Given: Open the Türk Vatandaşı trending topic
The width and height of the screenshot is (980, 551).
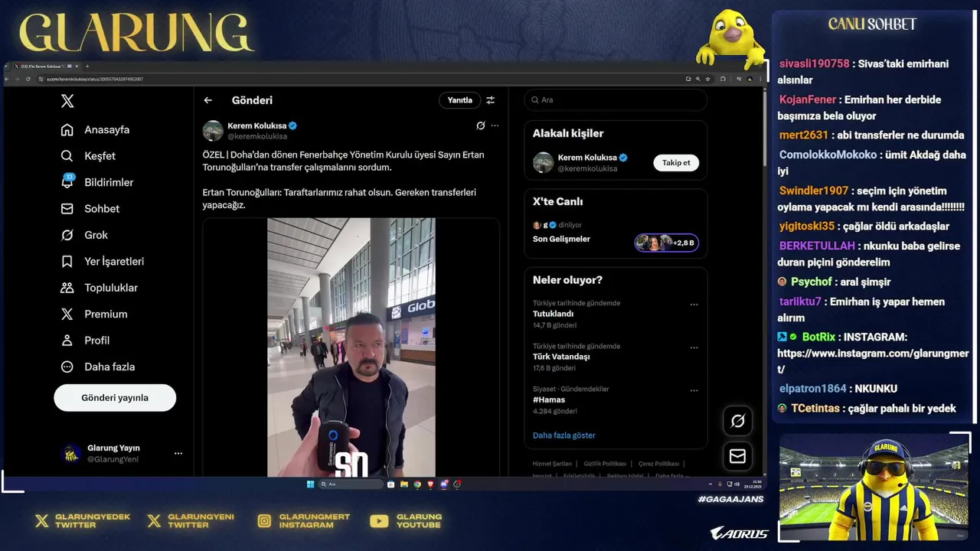Looking at the screenshot, I should pos(561,357).
